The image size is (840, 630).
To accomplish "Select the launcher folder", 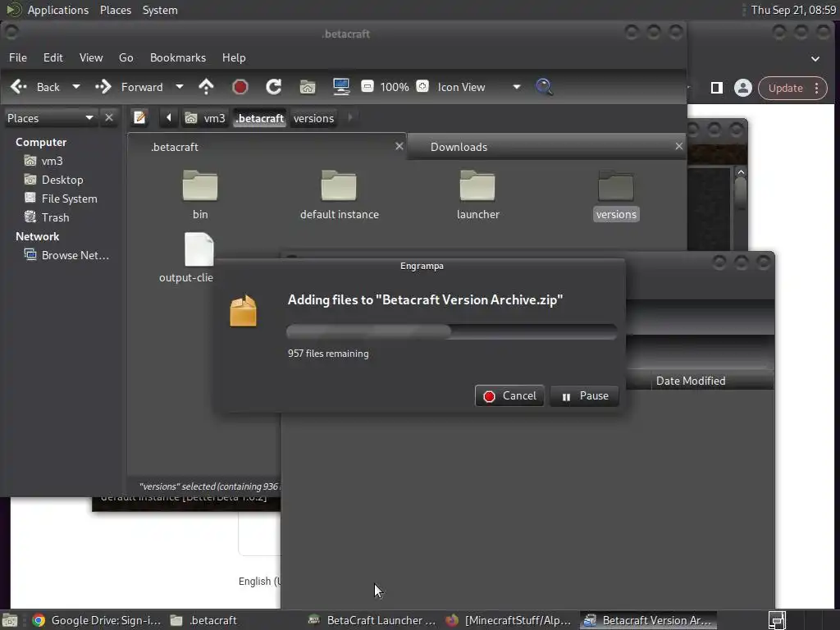I will 477,194.
